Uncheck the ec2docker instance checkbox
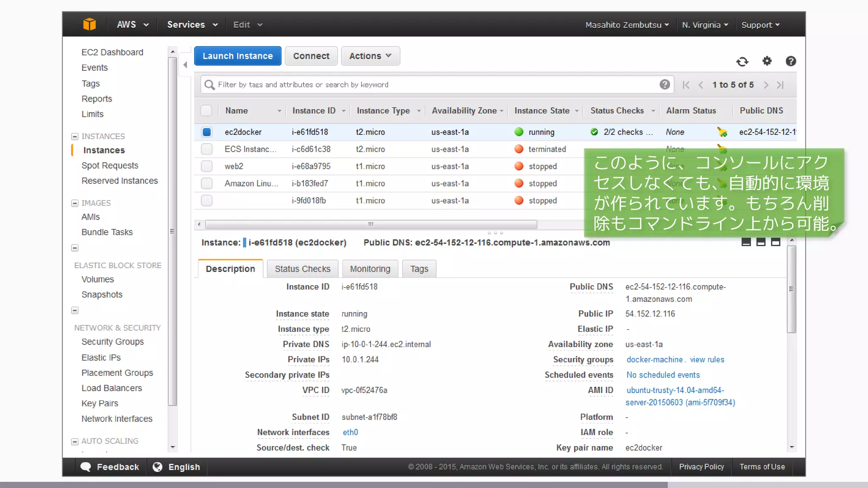Viewport: 868px width, 488px height. pos(206,132)
